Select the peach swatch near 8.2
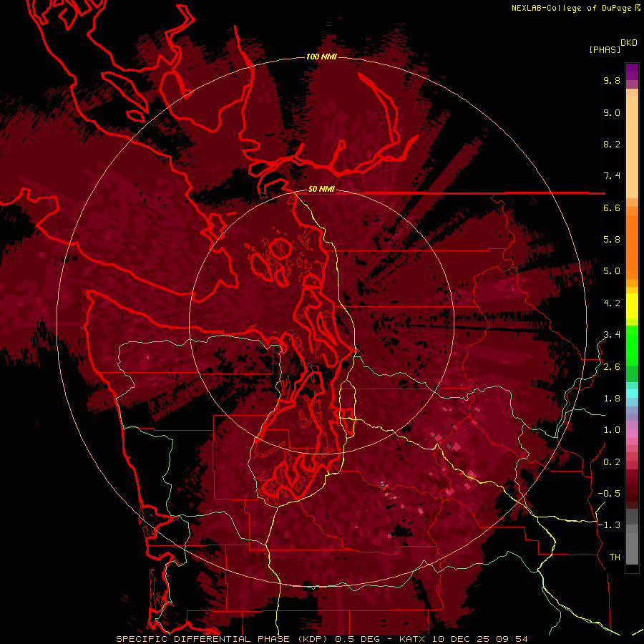Screen dimensions: 644x644 [632, 147]
